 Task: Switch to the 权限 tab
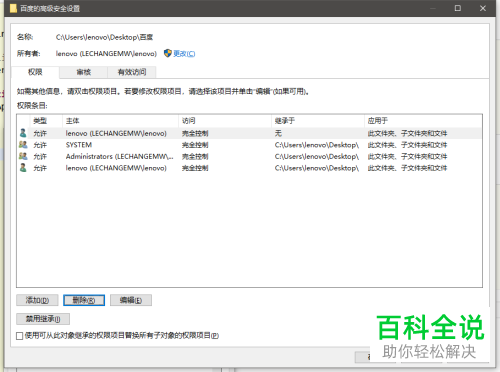[35, 72]
